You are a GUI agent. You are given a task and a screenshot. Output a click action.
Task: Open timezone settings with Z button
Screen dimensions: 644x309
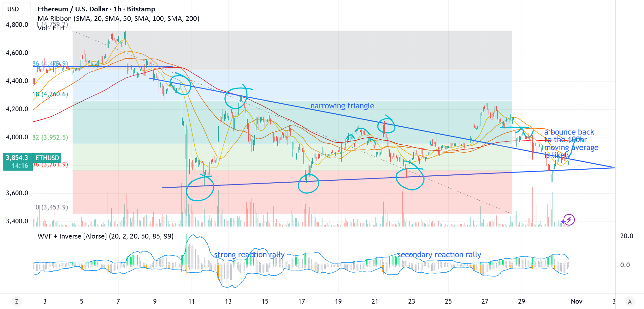(x=16, y=301)
